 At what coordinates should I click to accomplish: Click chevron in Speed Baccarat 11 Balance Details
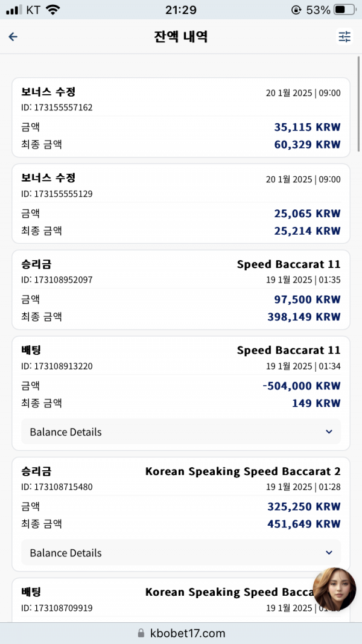tap(329, 432)
